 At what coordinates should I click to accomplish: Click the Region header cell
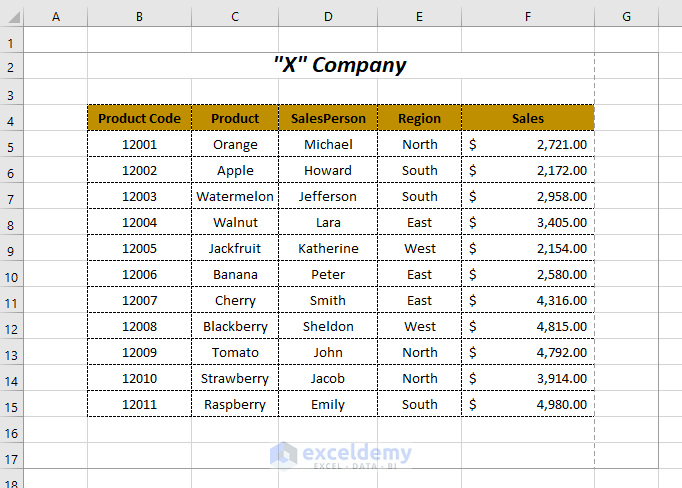click(419, 118)
